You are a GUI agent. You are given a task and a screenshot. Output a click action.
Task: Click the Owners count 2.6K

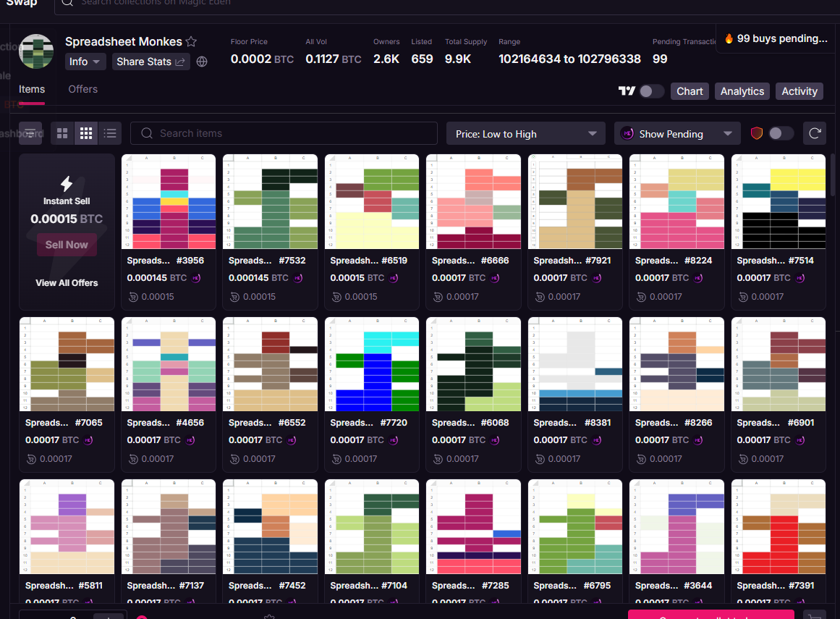coord(386,59)
